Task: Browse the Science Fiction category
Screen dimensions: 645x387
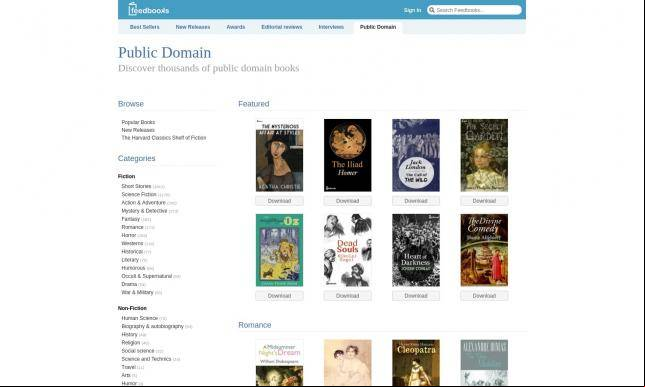Action: point(139,195)
